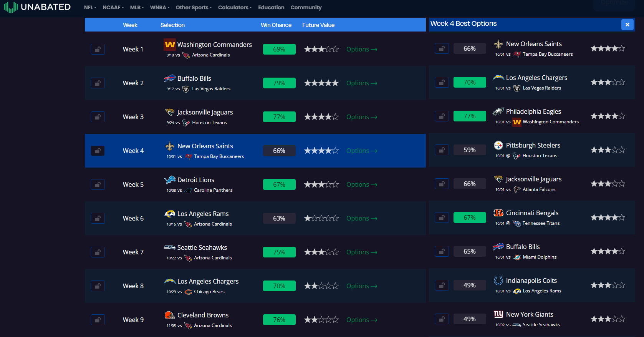644x337 pixels.
Task: Click the Seattle Seahawks logo in Week 7
Action: (x=170, y=247)
